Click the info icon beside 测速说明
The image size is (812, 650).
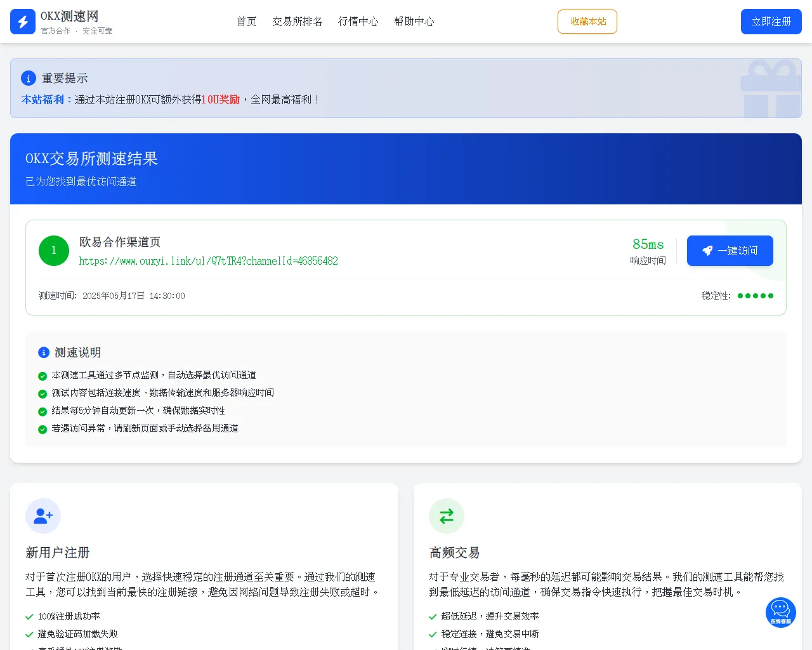click(44, 352)
